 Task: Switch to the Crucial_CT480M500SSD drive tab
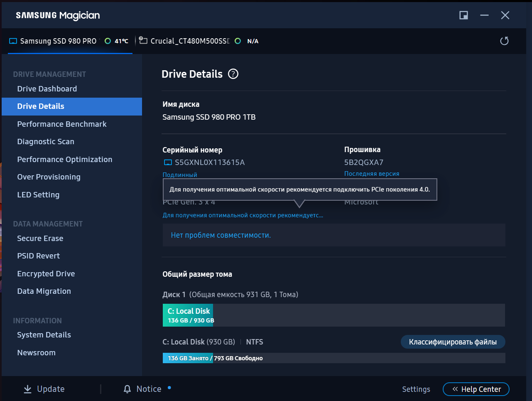[x=199, y=41]
